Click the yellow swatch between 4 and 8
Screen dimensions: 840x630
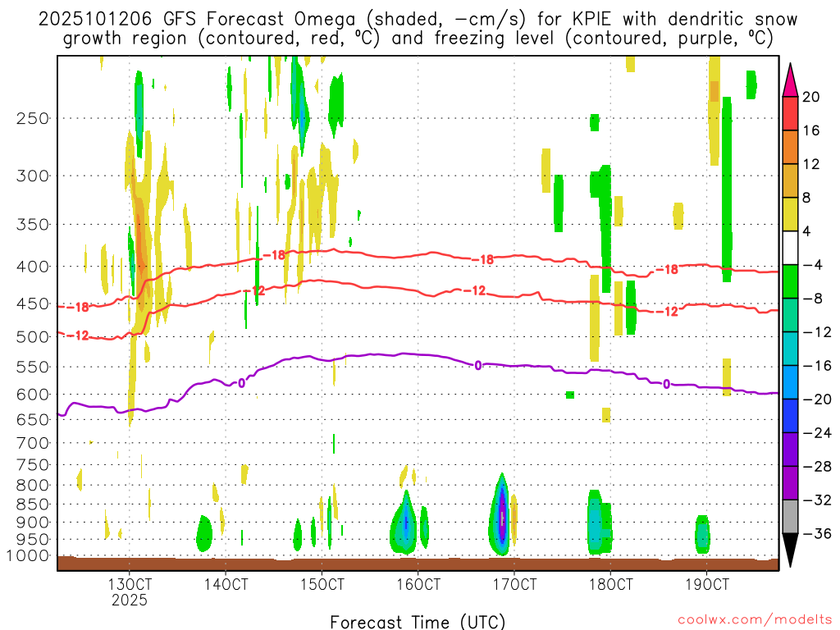(x=791, y=214)
